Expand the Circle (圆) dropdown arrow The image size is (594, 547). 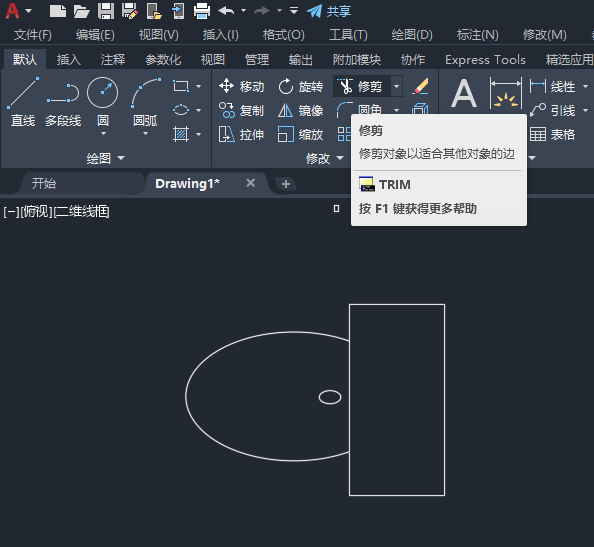pos(103,133)
